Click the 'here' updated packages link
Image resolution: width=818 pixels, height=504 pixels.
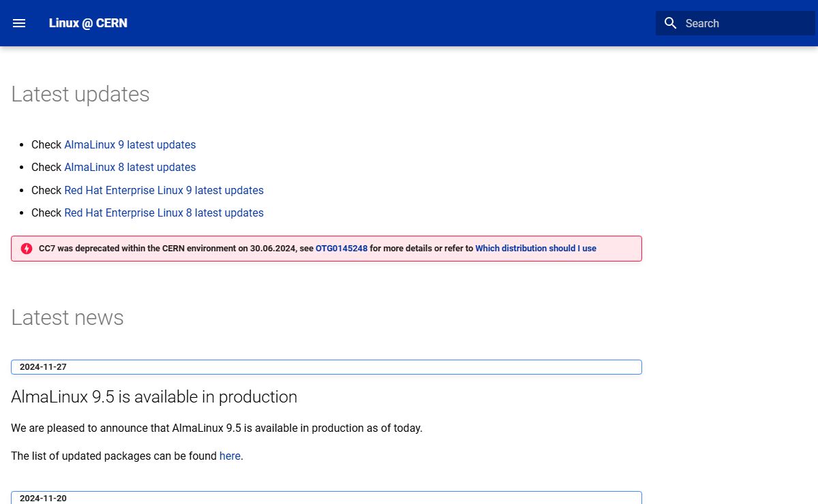coord(230,456)
